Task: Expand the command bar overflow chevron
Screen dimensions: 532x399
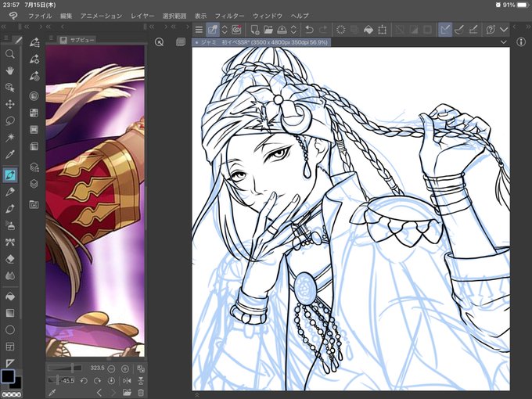Action: coord(504,30)
